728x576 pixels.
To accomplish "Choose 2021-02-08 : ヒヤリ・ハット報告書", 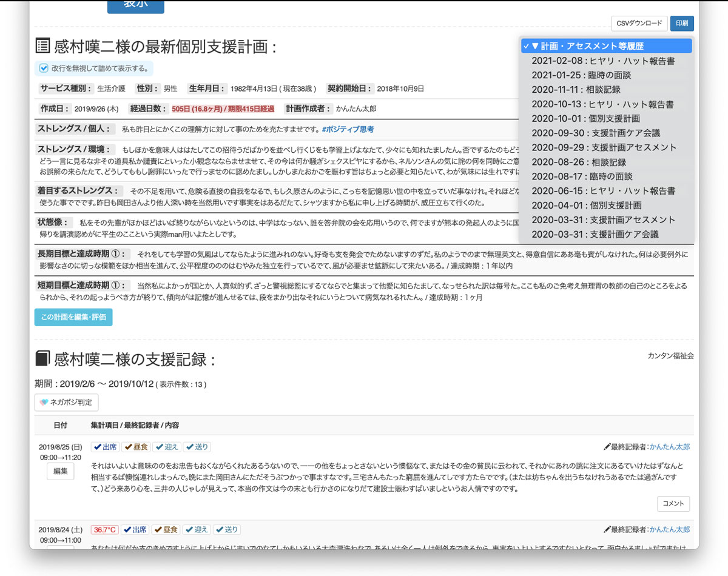I will 607,61.
